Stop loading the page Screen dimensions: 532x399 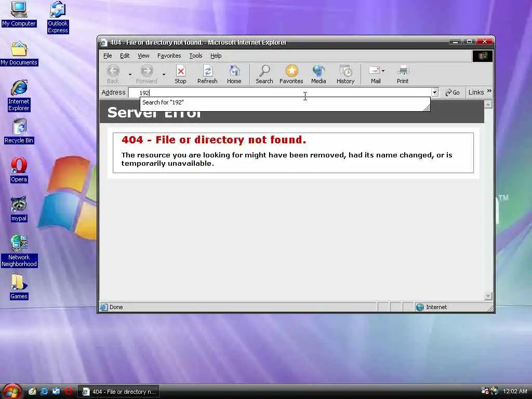click(180, 74)
